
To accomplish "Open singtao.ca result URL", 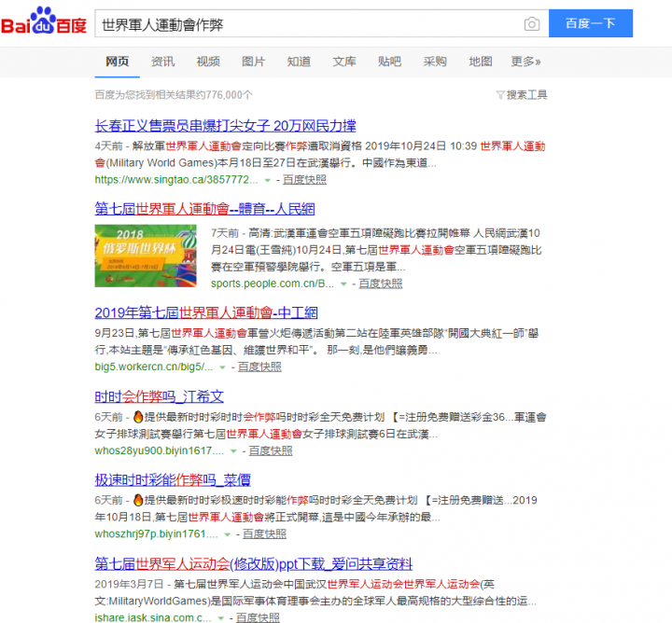I will pyautogui.click(x=176, y=180).
